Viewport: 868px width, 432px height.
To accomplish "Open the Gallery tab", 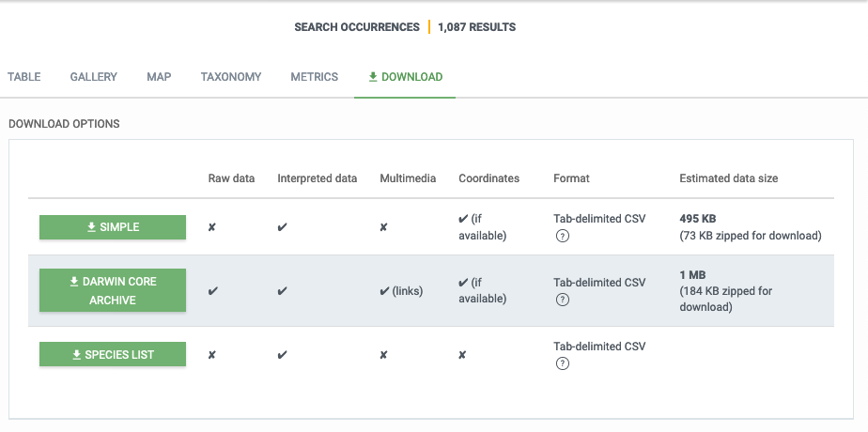I will [x=94, y=77].
